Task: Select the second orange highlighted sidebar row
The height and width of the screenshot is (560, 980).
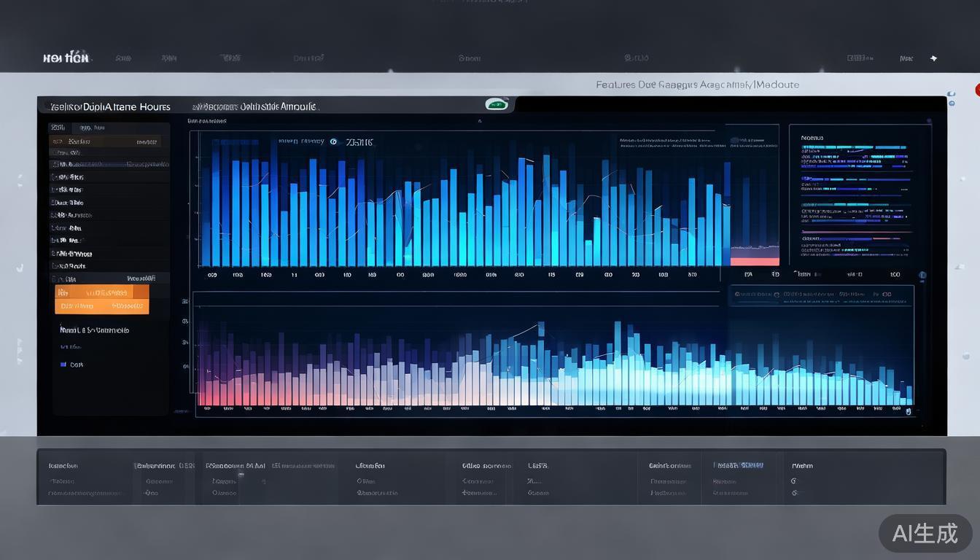Action: pos(101,306)
